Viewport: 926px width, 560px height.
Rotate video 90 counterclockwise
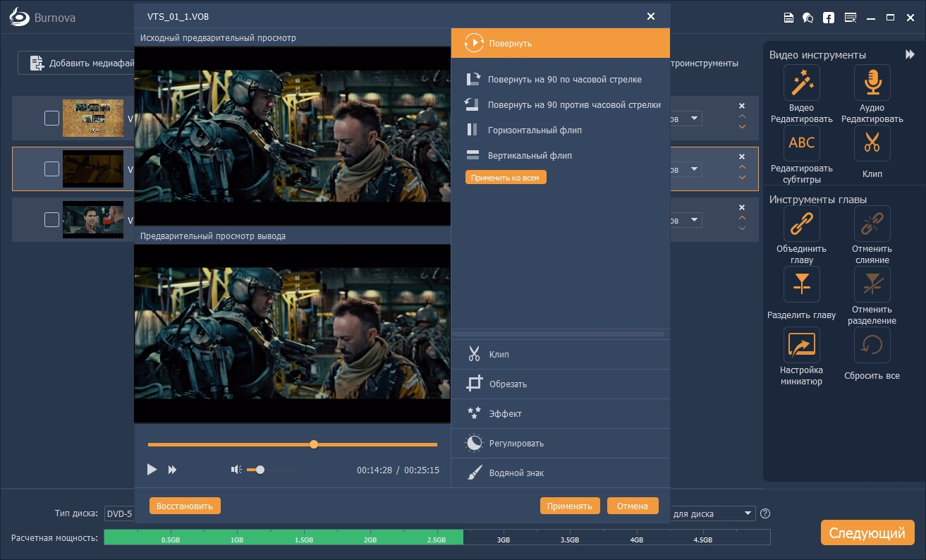coord(562,105)
